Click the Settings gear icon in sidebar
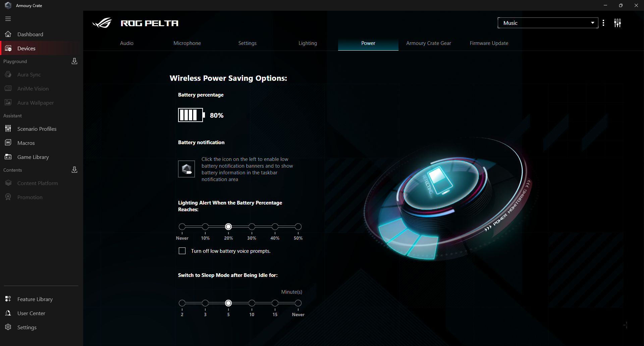The image size is (644, 346). 8,327
